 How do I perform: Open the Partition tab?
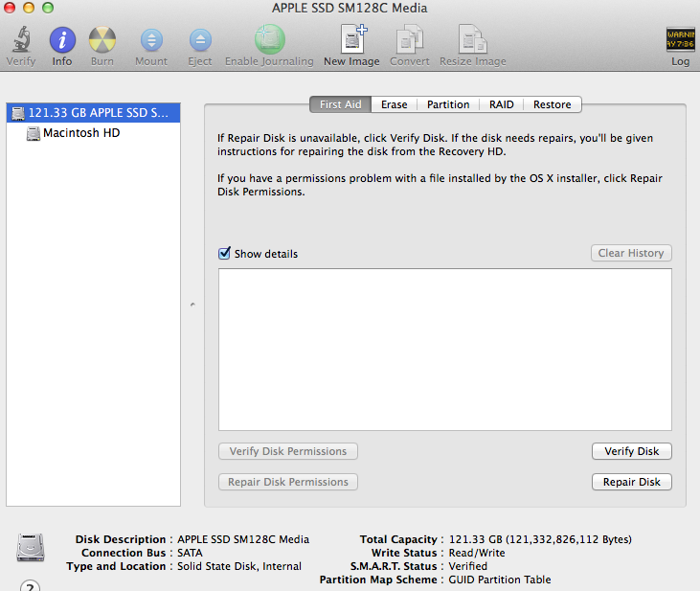pos(448,104)
